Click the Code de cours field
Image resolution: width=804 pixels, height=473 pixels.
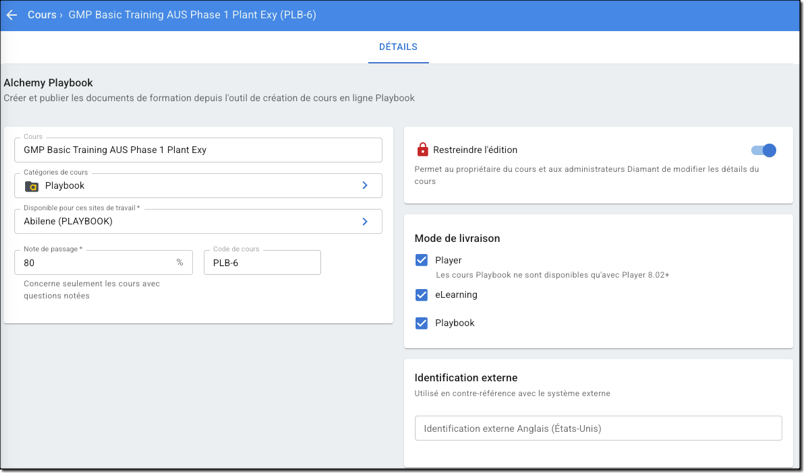point(262,263)
